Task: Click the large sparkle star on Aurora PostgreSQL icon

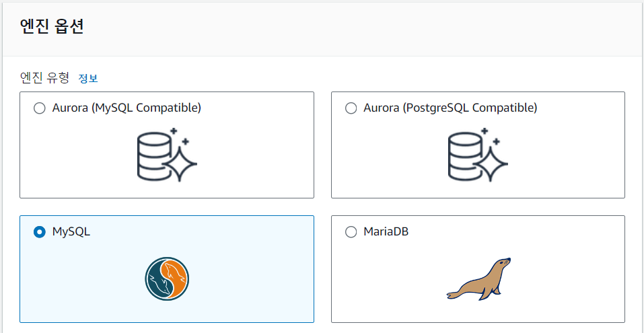Action: coord(491,163)
